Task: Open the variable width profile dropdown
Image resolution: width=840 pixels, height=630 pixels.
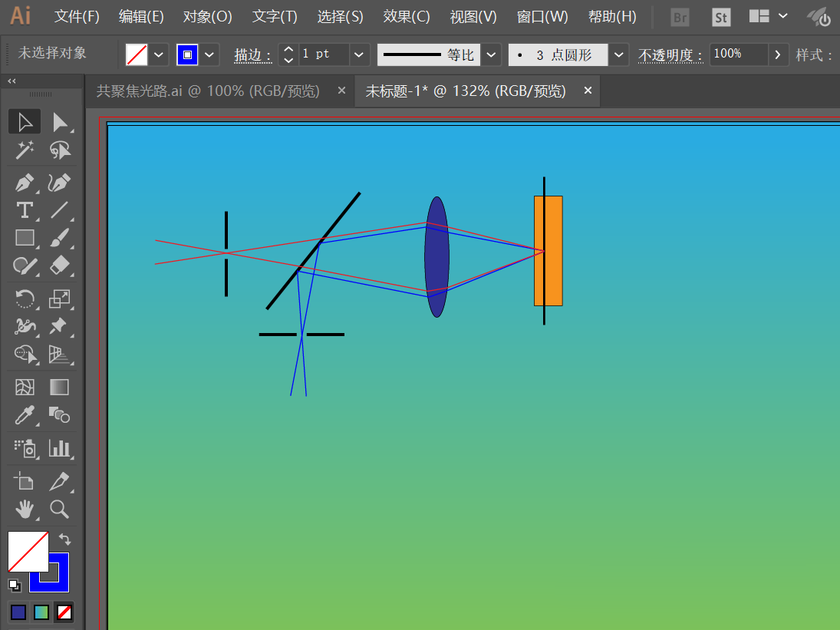Action: [x=491, y=54]
